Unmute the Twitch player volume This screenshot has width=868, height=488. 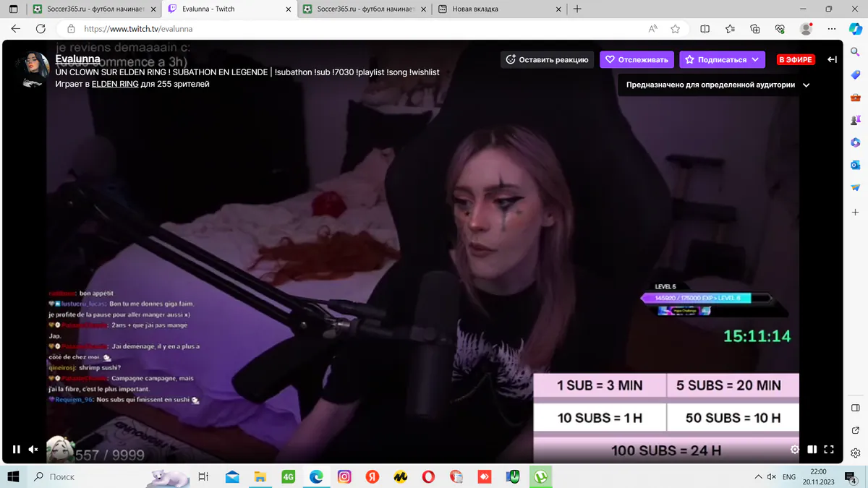(33, 449)
